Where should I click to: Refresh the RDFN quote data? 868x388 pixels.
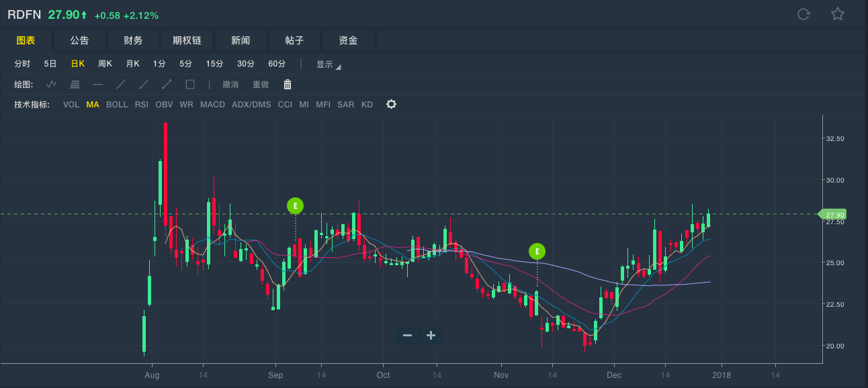click(x=804, y=14)
